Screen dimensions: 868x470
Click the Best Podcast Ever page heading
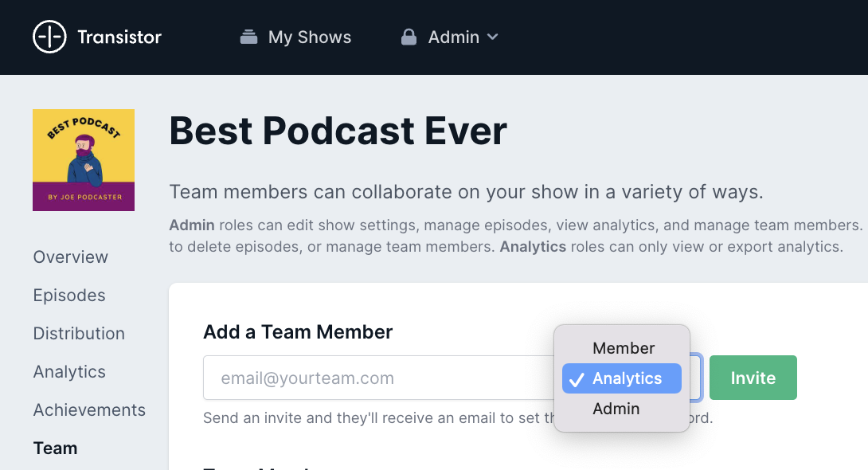tap(338, 131)
